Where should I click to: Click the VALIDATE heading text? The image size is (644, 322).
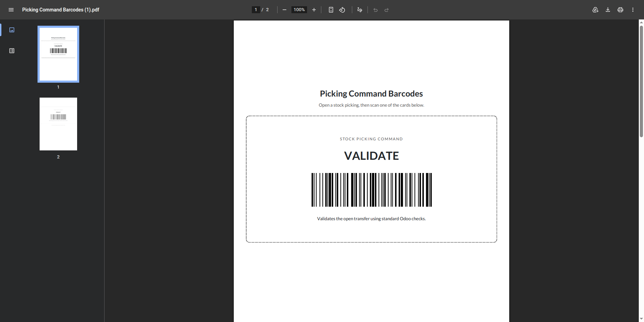371,156
